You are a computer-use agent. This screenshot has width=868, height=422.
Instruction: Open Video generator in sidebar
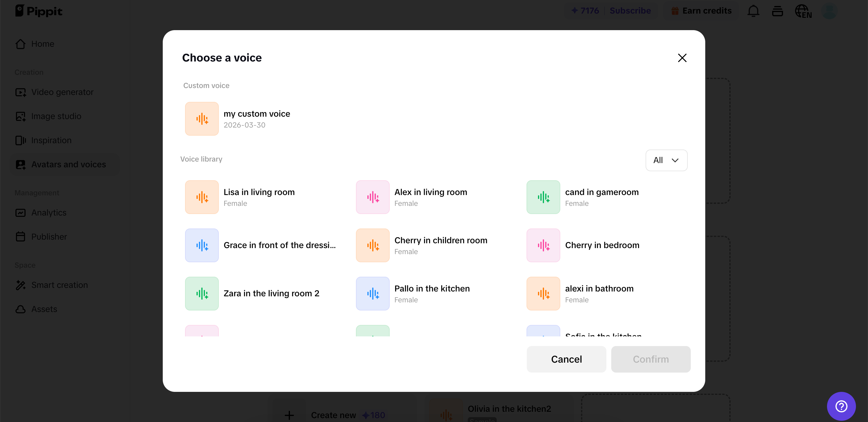point(62,92)
